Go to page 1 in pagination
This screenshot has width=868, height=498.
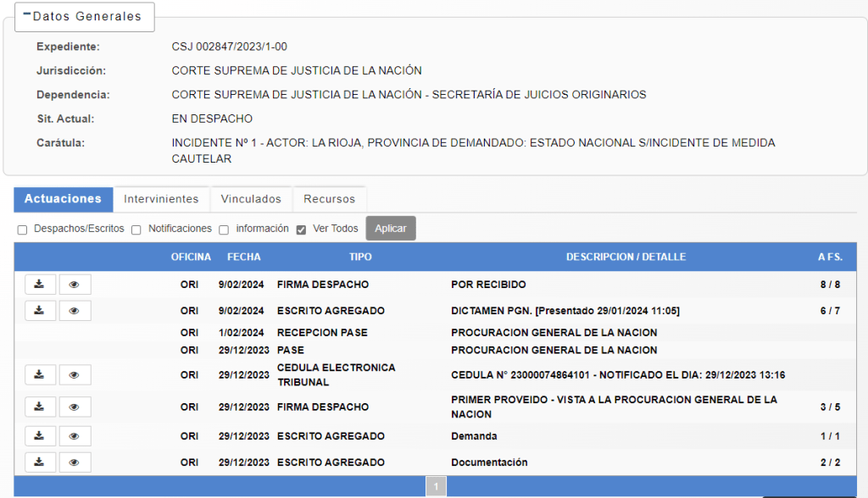point(437,486)
